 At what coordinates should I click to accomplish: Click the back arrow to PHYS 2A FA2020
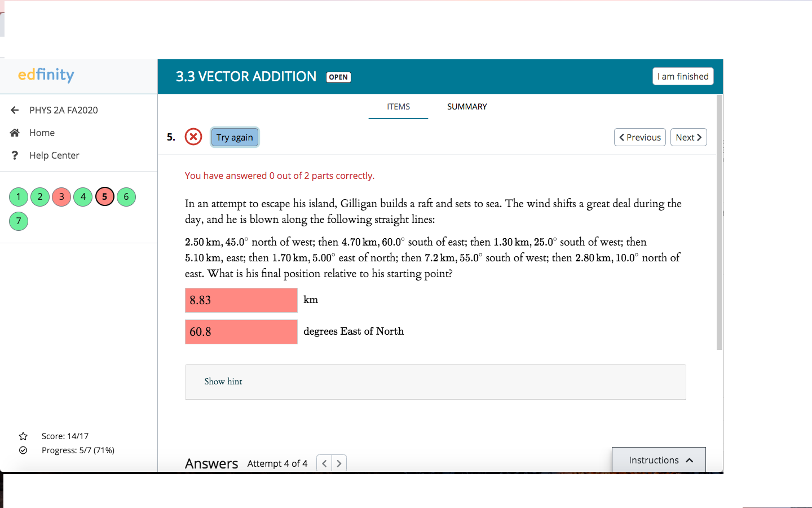tap(14, 110)
